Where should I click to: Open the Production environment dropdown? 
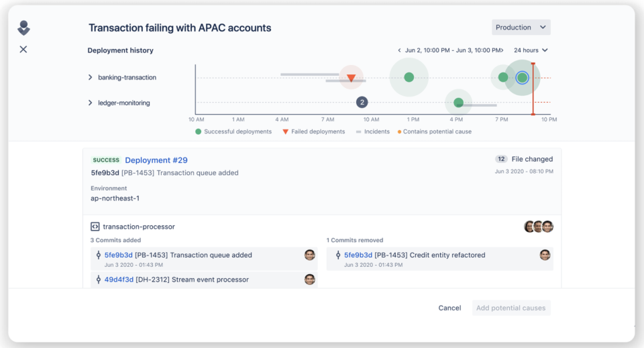pos(521,27)
